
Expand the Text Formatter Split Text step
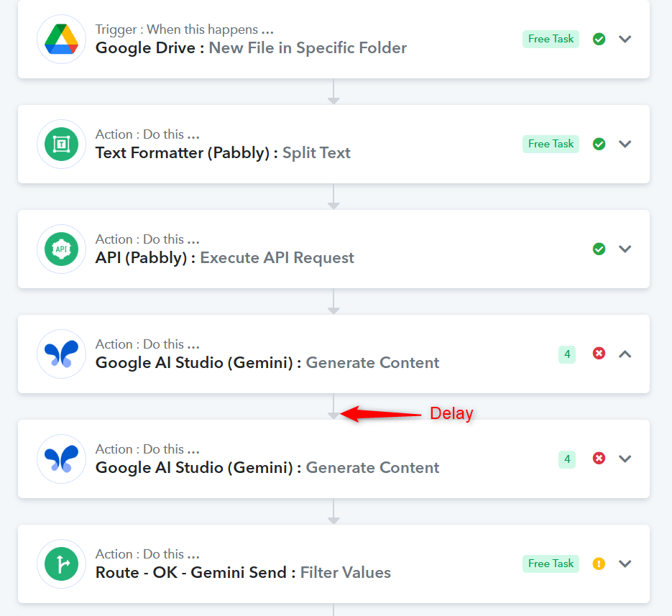click(625, 144)
